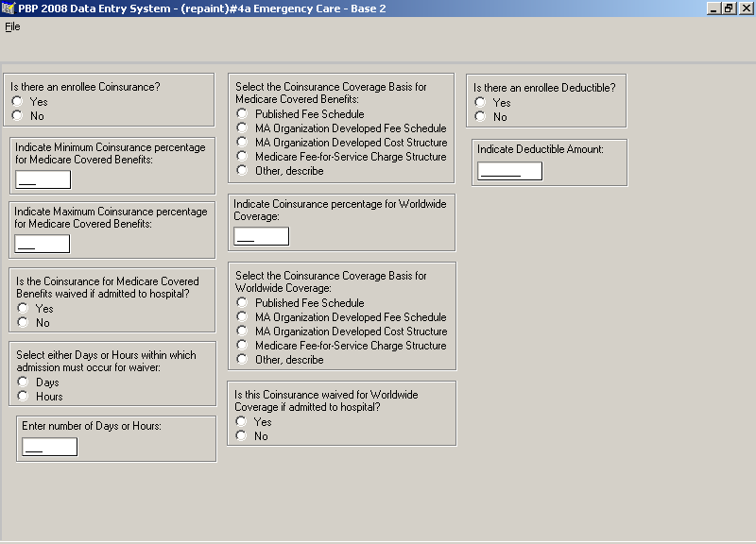Select Published Fee Schedule for Medicare Covered Benefits
Image resolution: width=756 pixels, height=544 pixels.
pos(242,113)
